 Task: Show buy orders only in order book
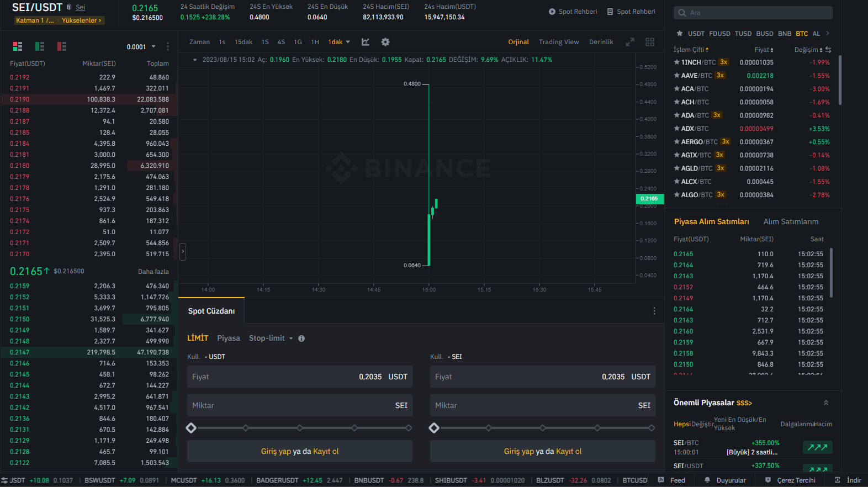point(40,46)
